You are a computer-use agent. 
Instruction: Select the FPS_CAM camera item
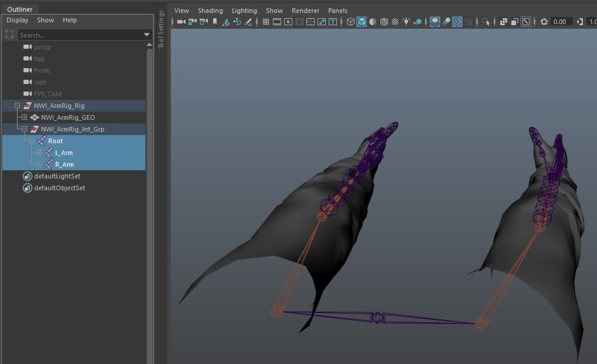click(x=47, y=94)
